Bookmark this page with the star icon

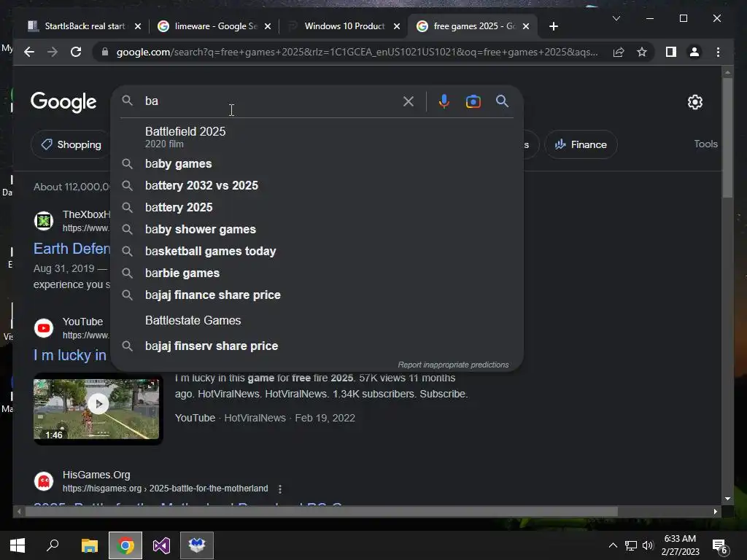[642, 52]
